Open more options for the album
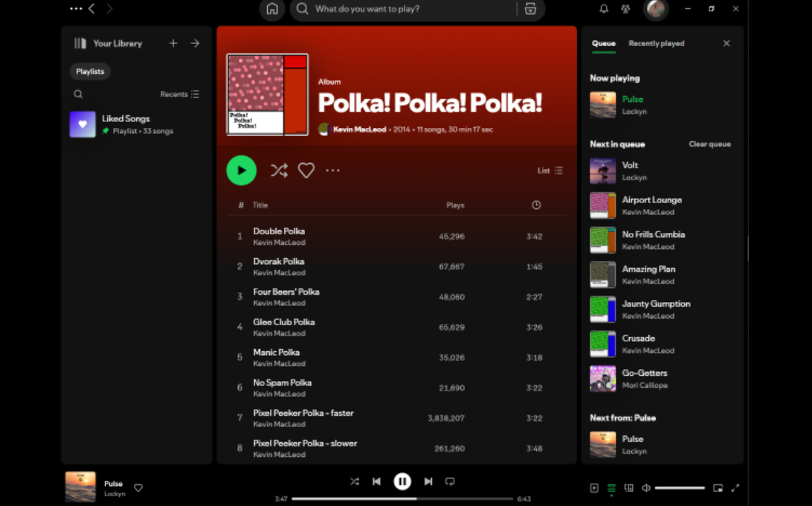812x506 pixels. pos(332,170)
